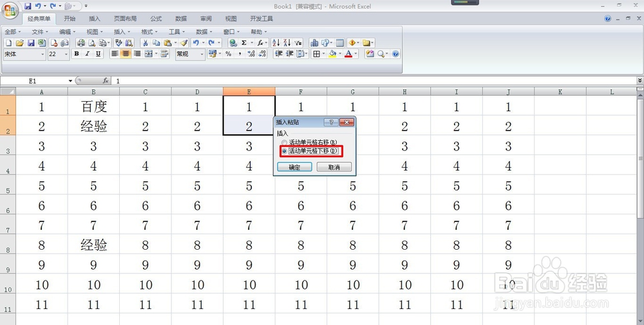Expand the Name Box dropdown arrow
This screenshot has height=325, width=644.
click(x=70, y=81)
